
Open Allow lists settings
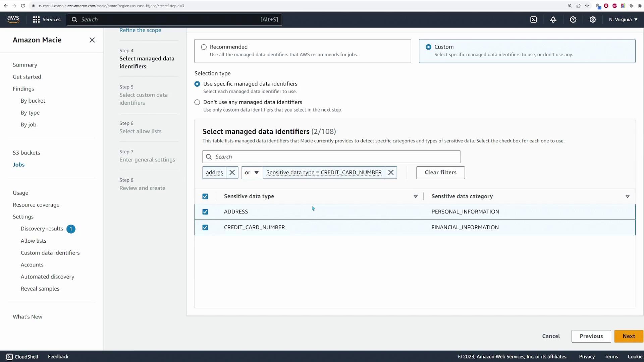pos(34,241)
